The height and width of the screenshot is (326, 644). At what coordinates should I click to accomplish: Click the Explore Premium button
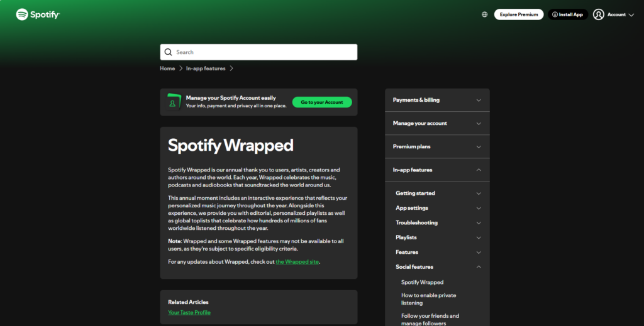(x=519, y=14)
